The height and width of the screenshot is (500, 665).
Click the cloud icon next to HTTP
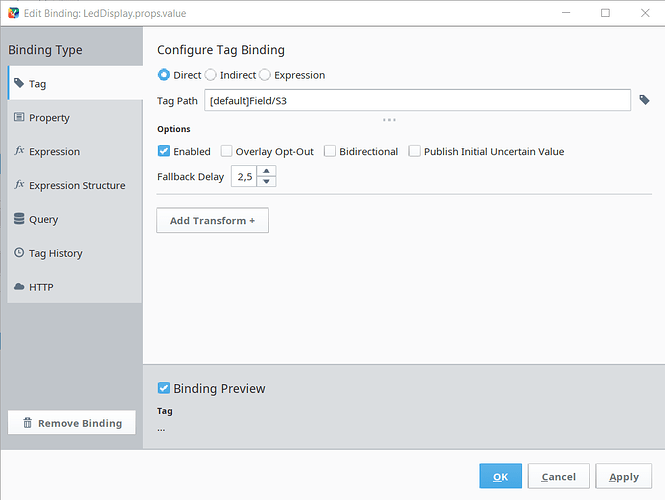tap(19, 287)
